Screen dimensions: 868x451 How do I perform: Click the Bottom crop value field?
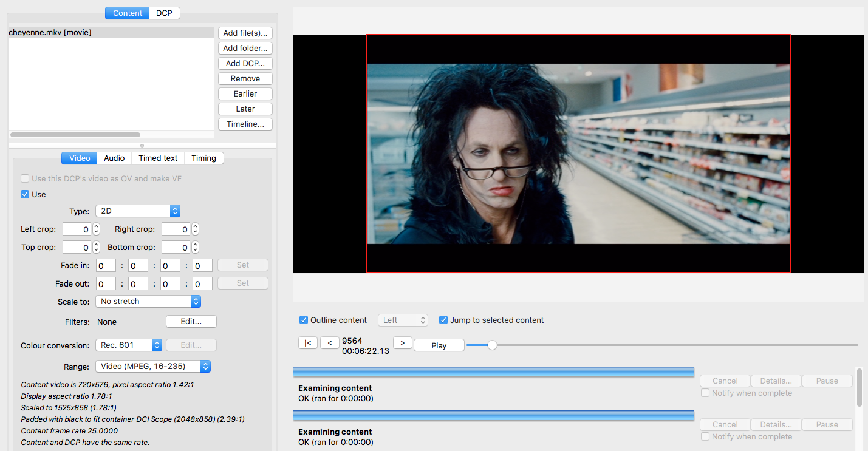pos(176,247)
